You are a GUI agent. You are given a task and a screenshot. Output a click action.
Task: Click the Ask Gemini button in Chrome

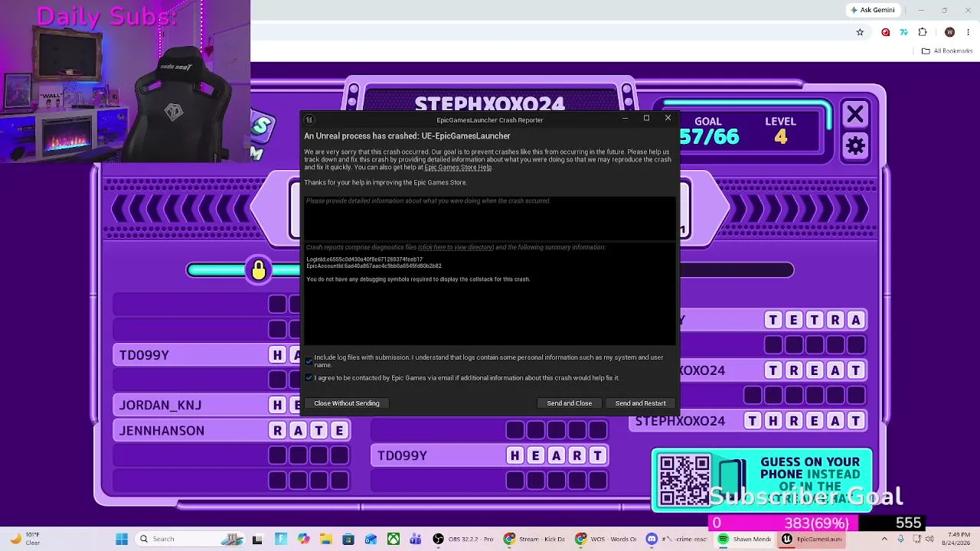click(872, 10)
